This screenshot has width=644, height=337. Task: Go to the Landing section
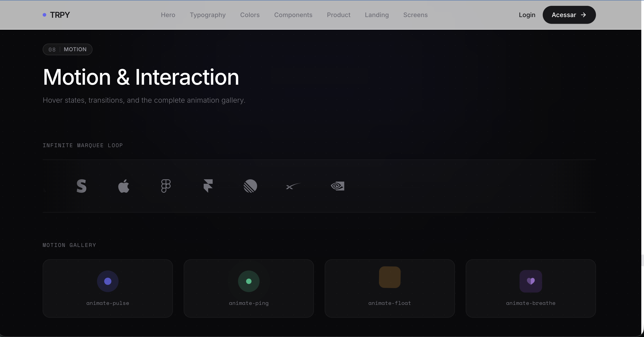(x=377, y=15)
